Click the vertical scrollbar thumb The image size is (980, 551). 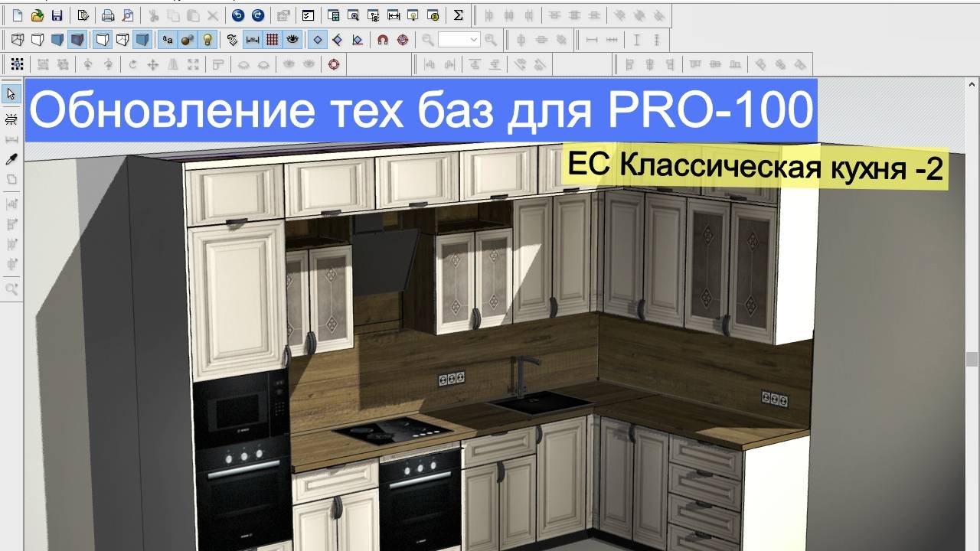pyautogui.click(x=972, y=360)
